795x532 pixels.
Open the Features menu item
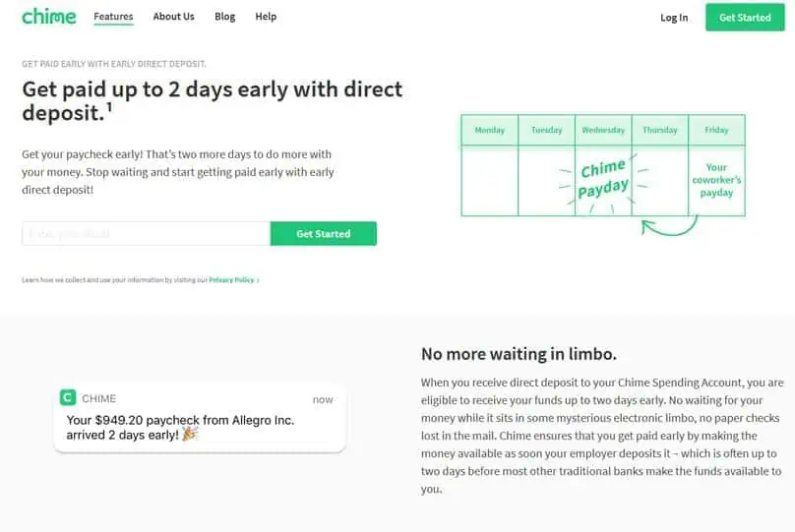point(113,17)
